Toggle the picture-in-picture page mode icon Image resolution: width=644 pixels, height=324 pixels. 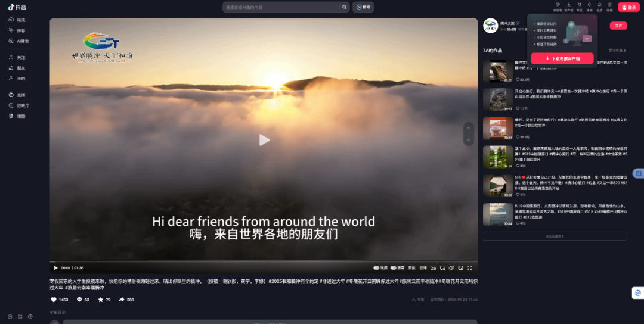coord(461,268)
